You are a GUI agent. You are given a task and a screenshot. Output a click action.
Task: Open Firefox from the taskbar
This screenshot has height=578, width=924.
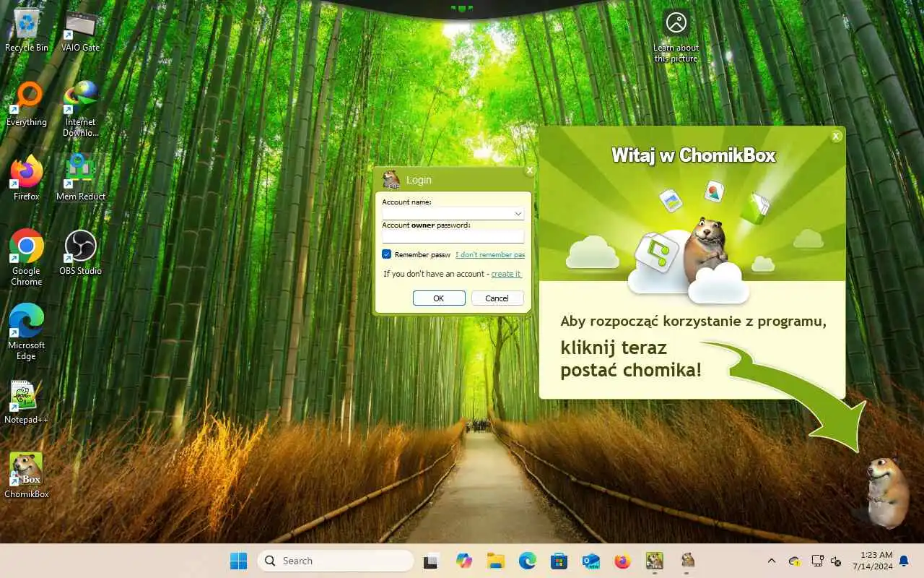click(622, 561)
